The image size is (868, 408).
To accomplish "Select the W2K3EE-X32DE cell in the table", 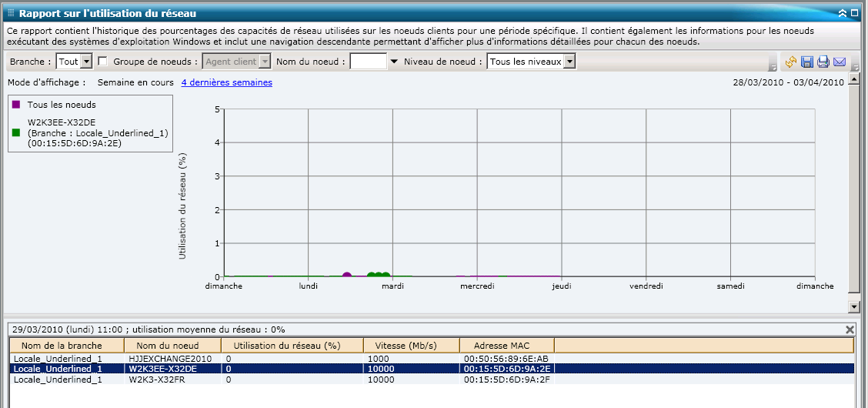I will [x=163, y=369].
